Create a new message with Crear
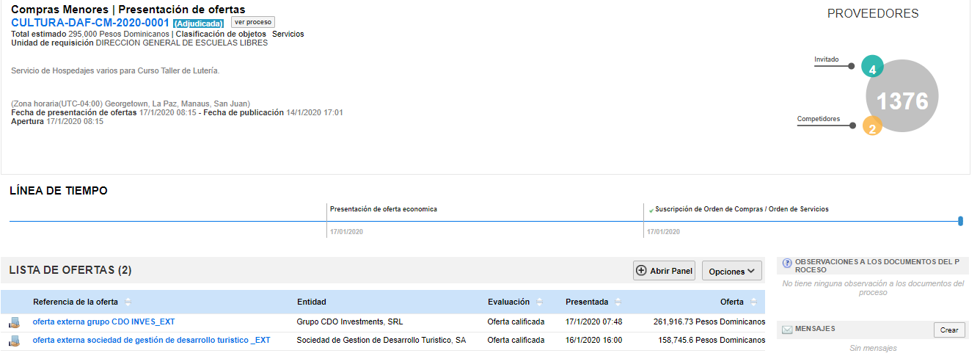This screenshot has width=980, height=356. pyautogui.click(x=948, y=330)
